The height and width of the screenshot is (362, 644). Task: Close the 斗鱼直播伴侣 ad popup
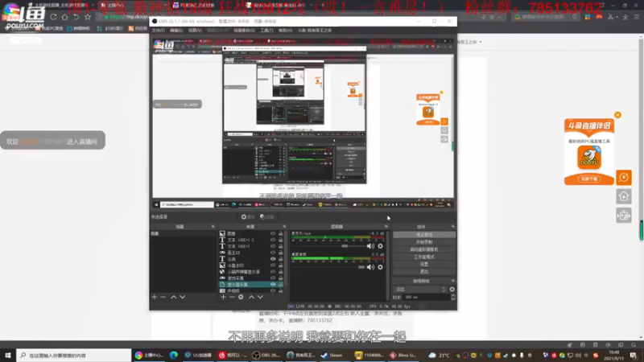click(617, 115)
